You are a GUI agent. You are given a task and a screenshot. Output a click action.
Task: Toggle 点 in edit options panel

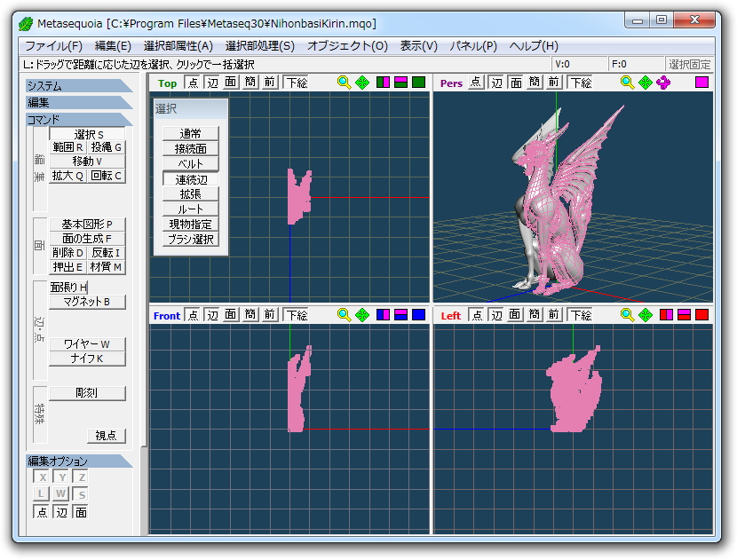click(42, 511)
